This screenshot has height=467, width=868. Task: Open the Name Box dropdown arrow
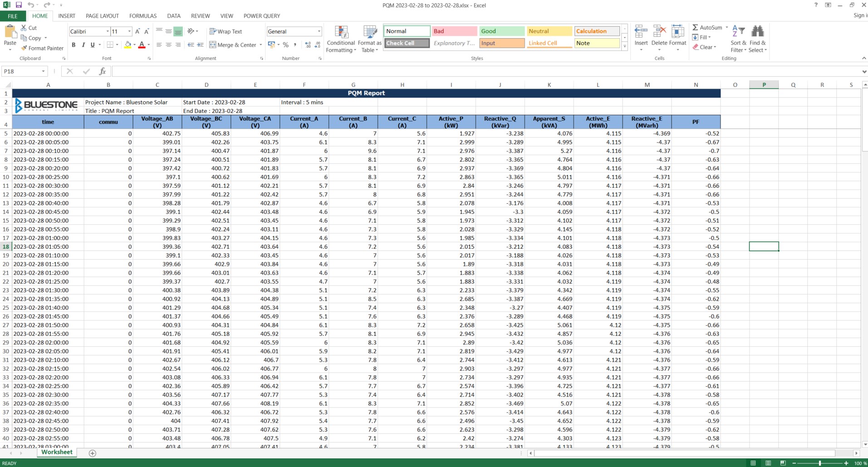pyautogui.click(x=43, y=71)
